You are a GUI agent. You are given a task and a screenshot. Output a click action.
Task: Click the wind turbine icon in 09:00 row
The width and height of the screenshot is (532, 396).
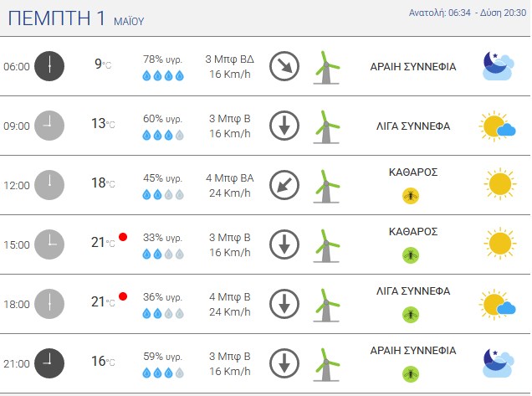(x=326, y=126)
